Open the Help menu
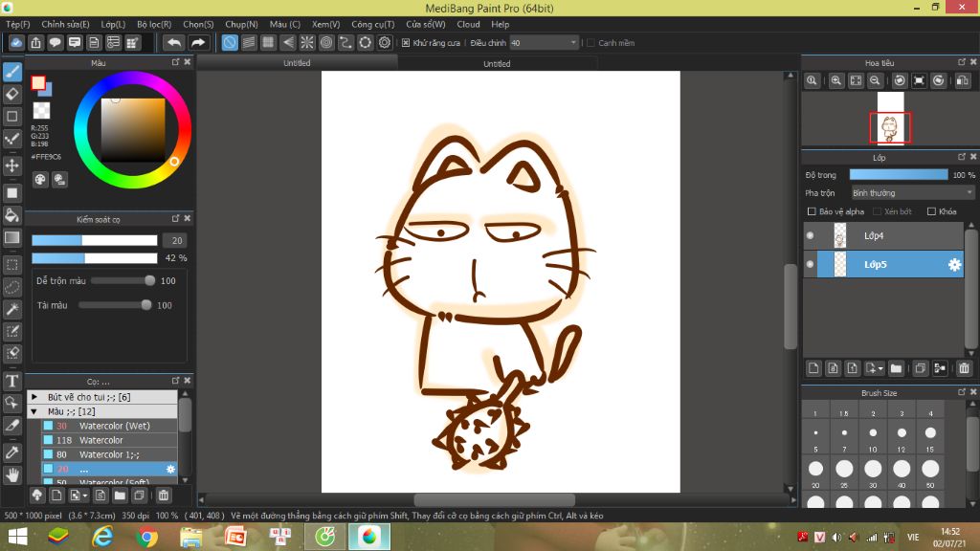Image resolution: width=980 pixels, height=551 pixels. click(x=500, y=24)
